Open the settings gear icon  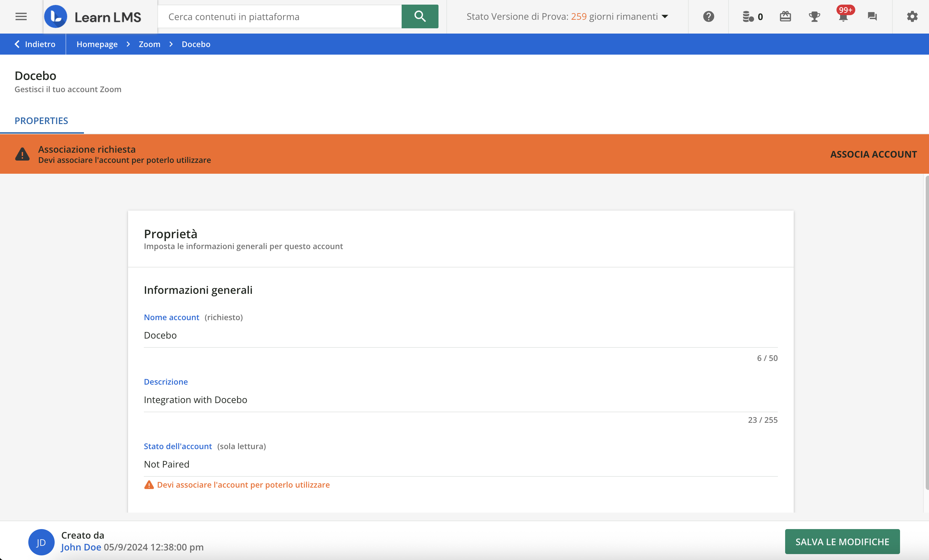point(912,16)
